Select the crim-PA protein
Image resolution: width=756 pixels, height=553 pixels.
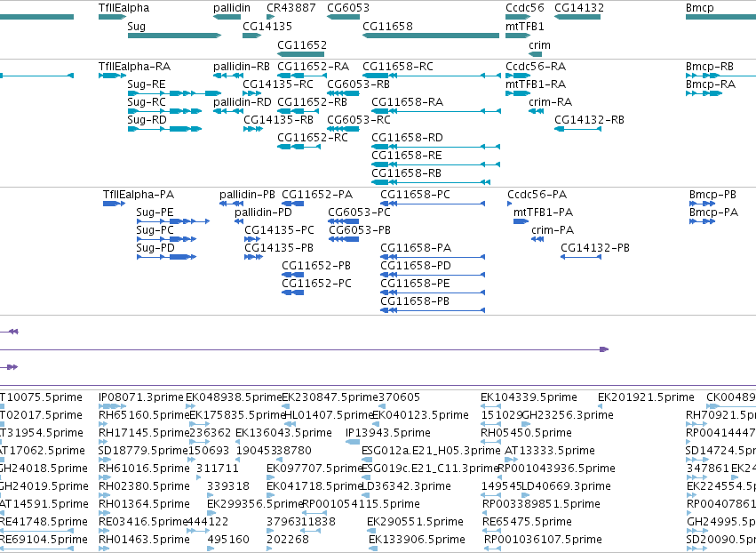click(x=537, y=239)
